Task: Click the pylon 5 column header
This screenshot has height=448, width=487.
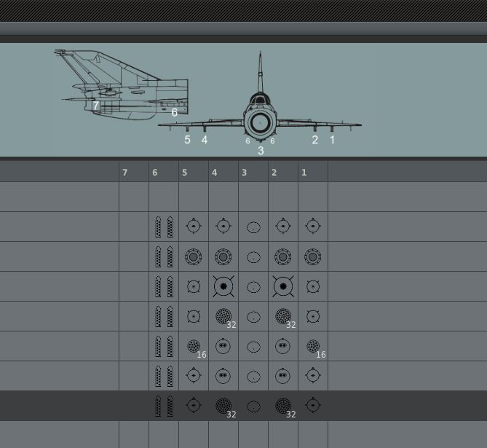Action: pos(194,173)
